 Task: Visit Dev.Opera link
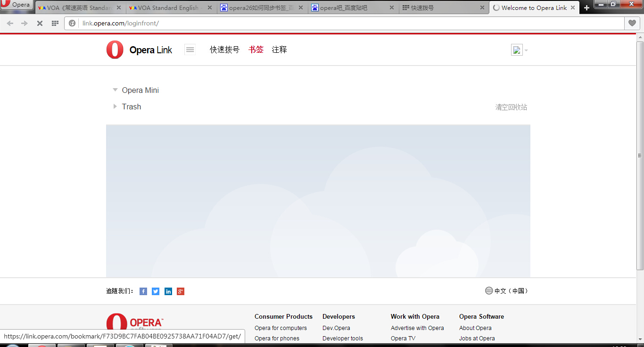336,328
